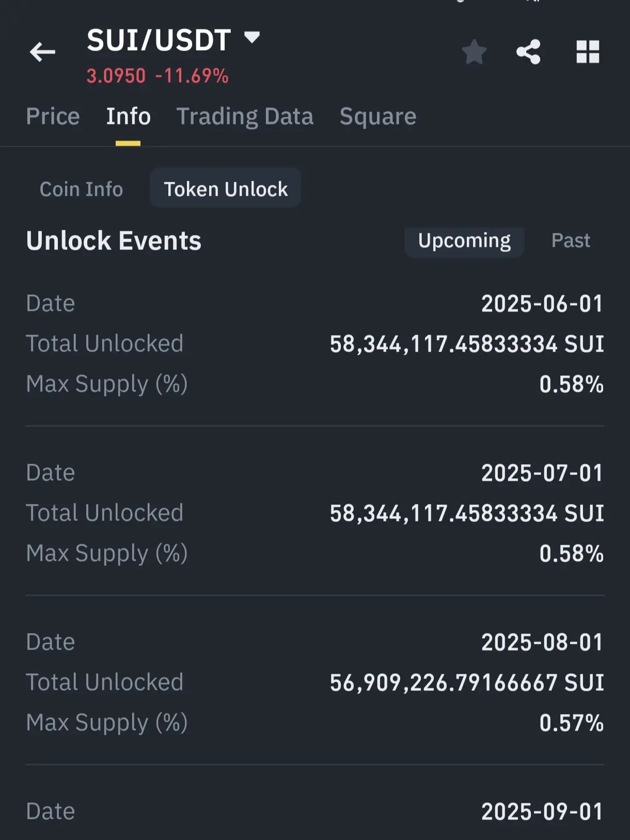This screenshot has height=840, width=630.
Task: Tap the 2025-06-01 unlock date
Action: [542, 304]
